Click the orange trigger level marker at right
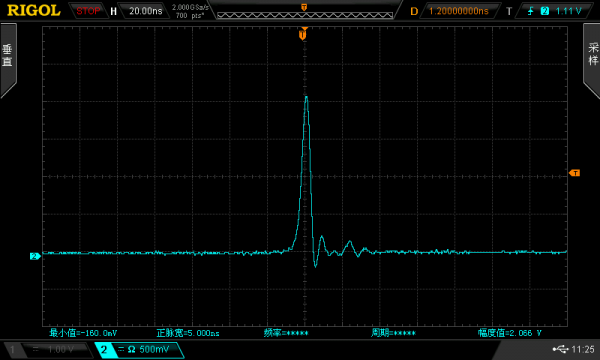The image size is (600, 360). pos(574,173)
